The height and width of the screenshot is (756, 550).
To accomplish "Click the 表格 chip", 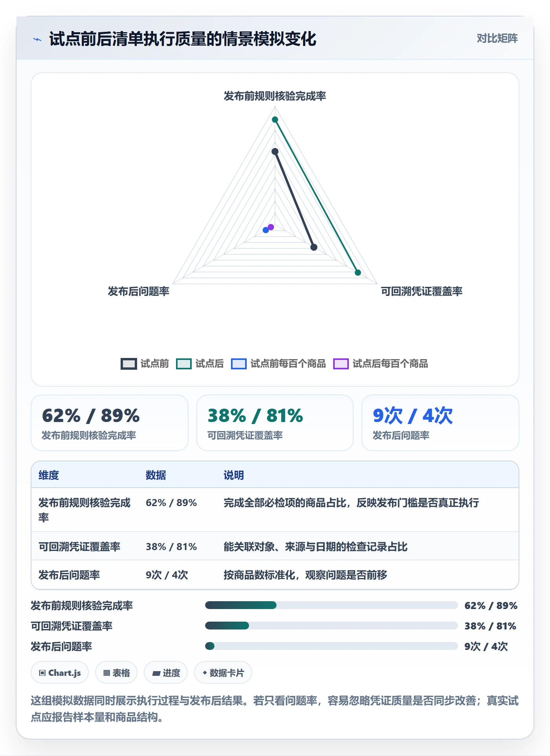I will (x=116, y=673).
